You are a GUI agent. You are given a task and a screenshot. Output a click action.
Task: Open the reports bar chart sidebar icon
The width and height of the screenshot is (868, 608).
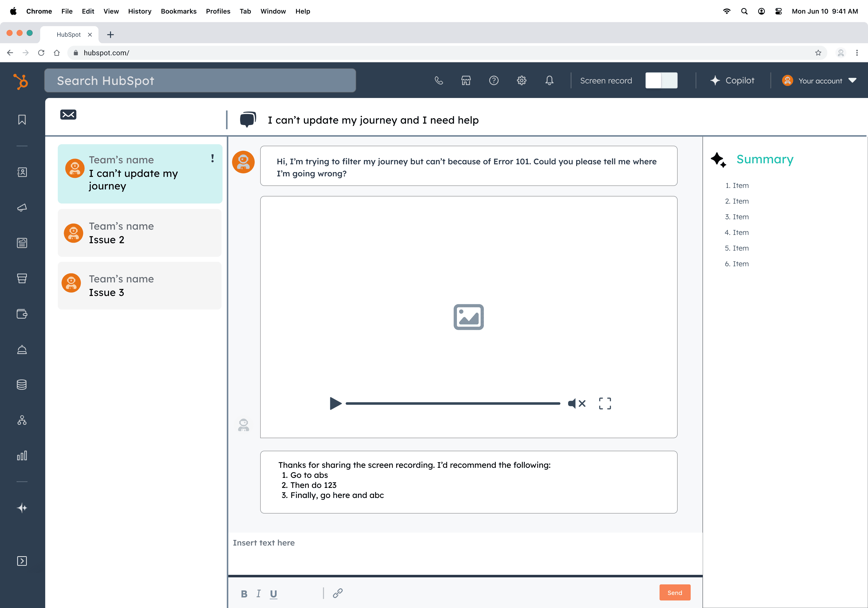[x=22, y=455]
